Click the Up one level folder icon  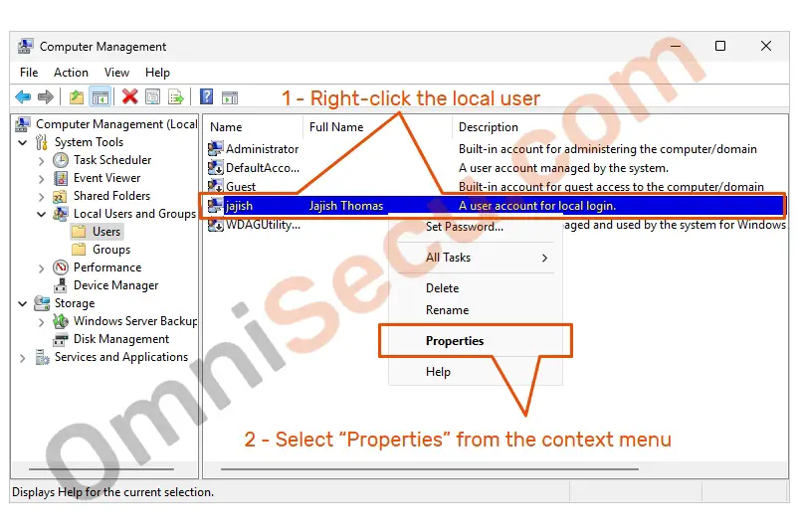77,96
